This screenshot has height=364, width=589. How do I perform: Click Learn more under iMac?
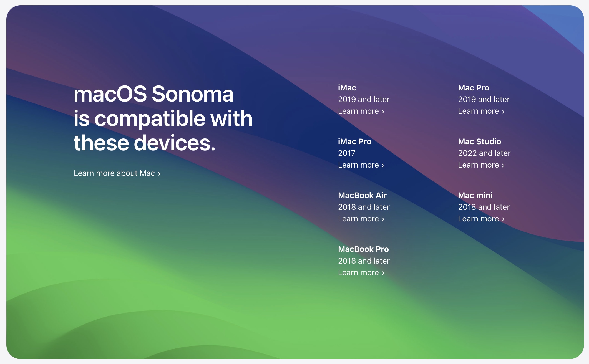click(x=361, y=111)
